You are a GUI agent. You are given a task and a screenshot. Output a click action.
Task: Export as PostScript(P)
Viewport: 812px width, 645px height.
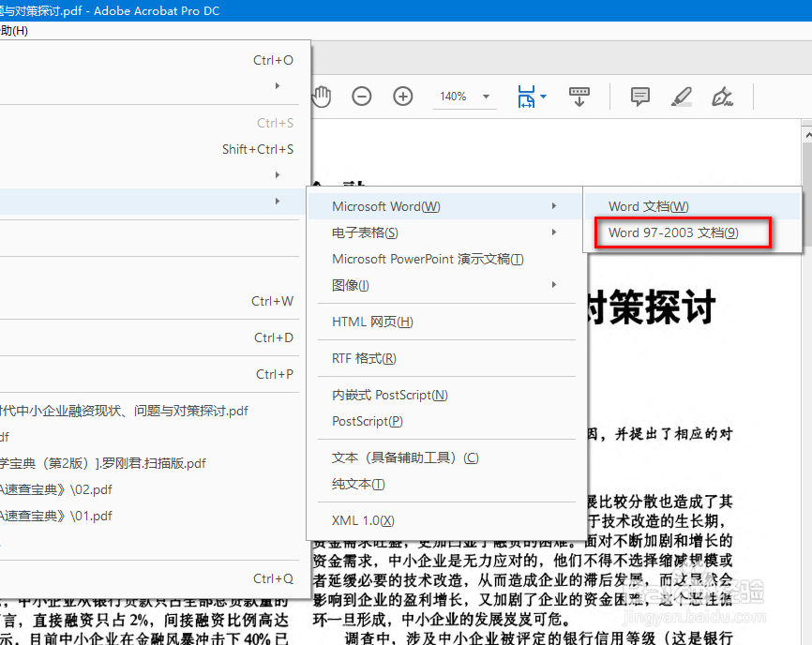coord(444,421)
